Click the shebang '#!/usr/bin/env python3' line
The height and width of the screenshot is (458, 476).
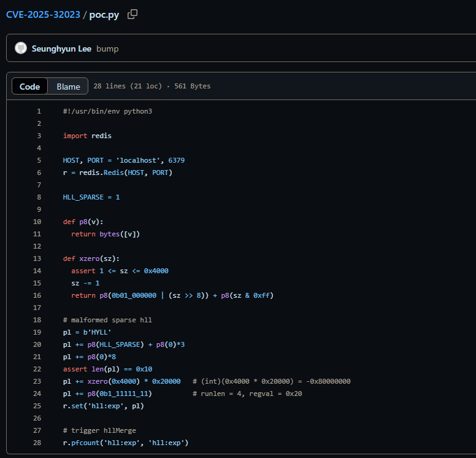tap(107, 111)
